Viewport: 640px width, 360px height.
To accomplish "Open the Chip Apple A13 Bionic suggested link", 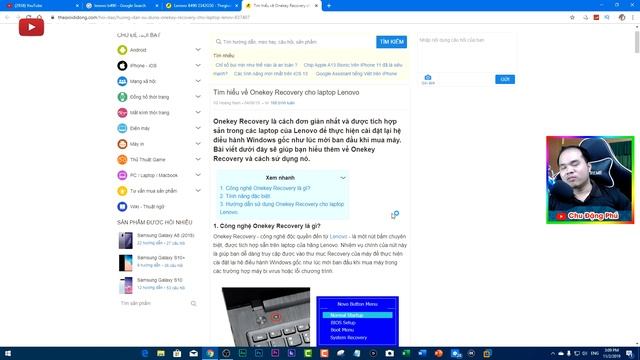I will coord(353,65).
